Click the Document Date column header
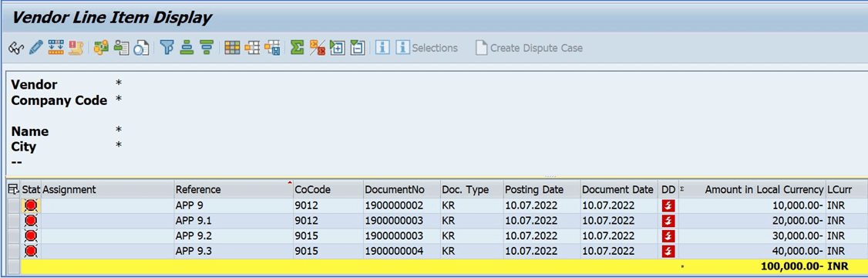Screen dimensions: 868x278 tap(620, 190)
